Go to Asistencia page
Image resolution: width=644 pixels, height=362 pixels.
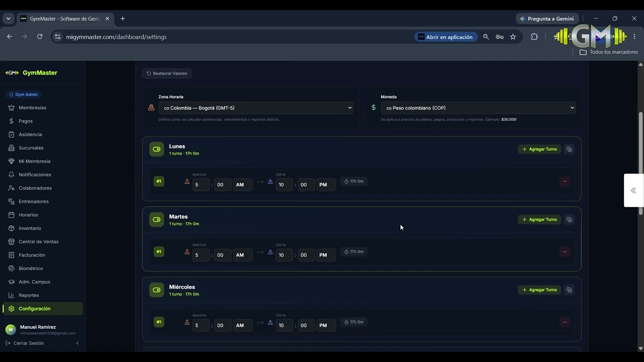pos(30,134)
